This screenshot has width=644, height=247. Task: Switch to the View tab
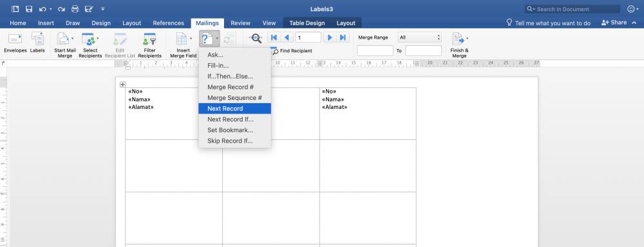pos(269,23)
